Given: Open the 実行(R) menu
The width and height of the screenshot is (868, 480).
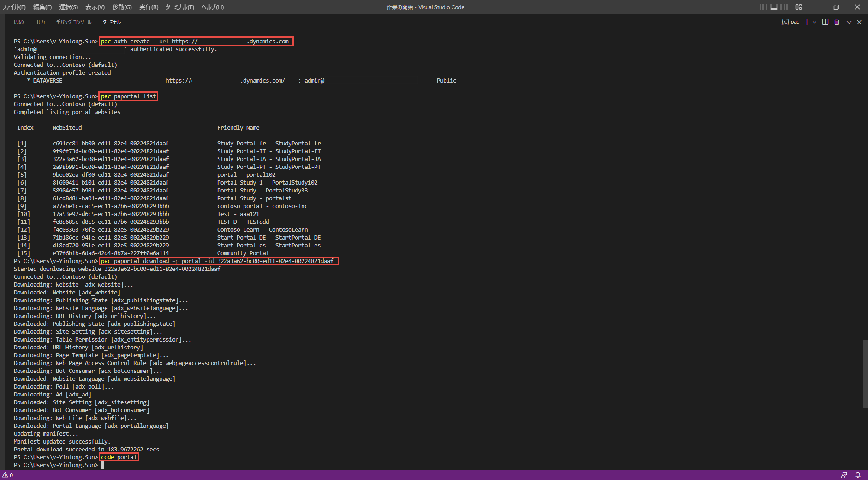Looking at the screenshot, I should (149, 7).
